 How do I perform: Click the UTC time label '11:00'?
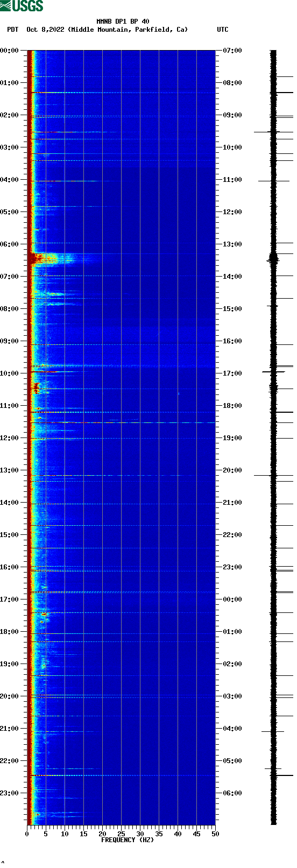pos(232,180)
